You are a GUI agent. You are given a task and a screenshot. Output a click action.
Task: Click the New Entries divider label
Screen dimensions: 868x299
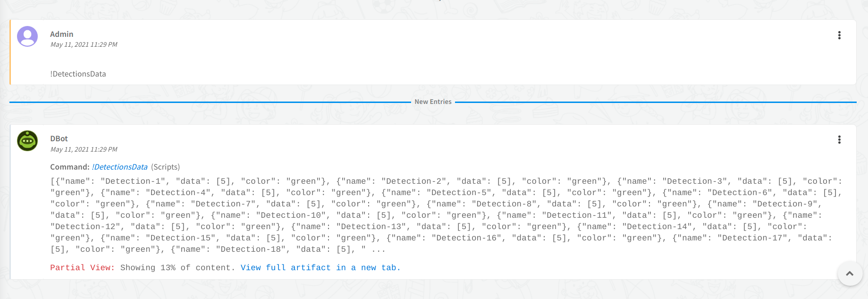[x=433, y=102]
